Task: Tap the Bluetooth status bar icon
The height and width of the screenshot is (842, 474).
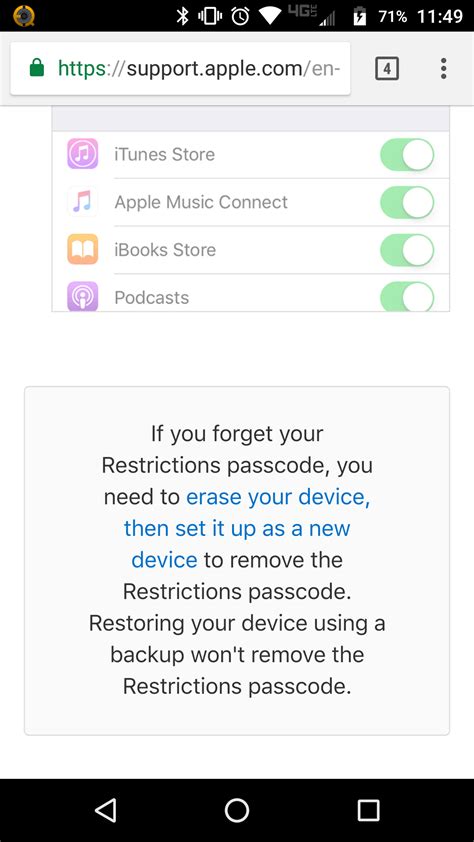Action: coord(183,16)
